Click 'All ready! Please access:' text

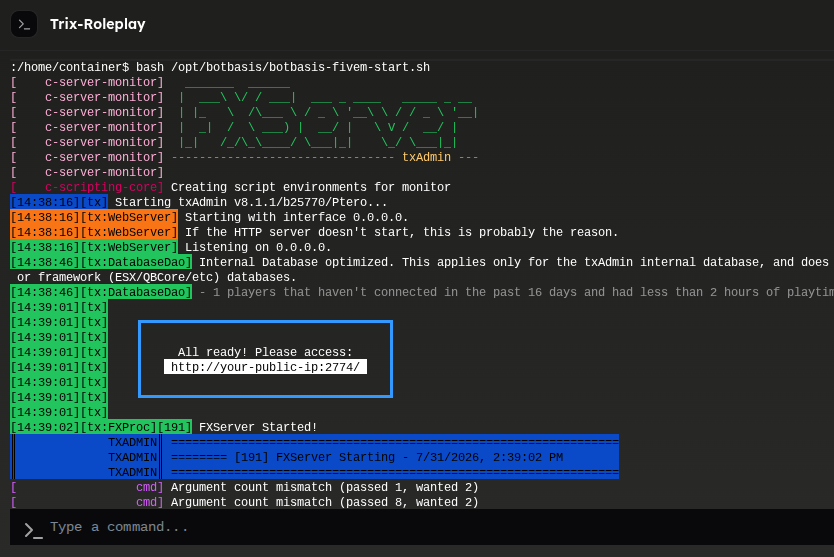[x=265, y=352]
